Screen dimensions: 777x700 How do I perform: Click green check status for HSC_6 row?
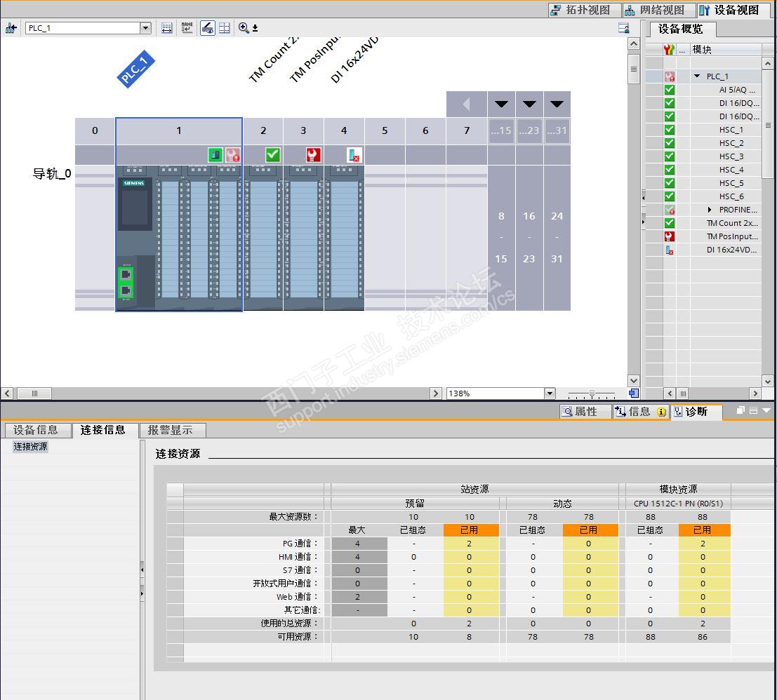coord(670,196)
